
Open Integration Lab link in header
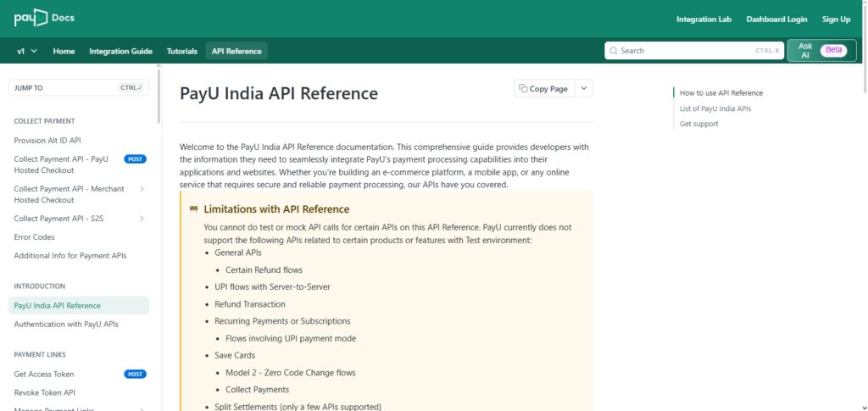pos(704,19)
